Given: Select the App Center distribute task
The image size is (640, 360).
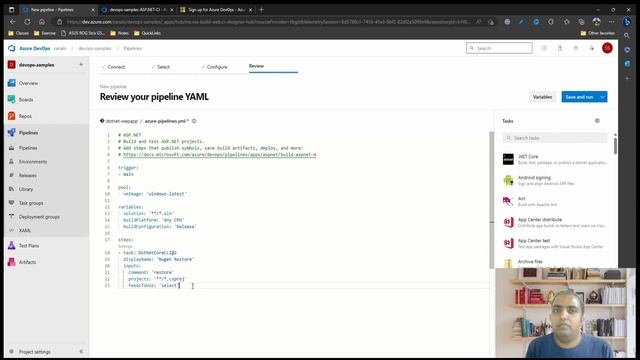Looking at the screenshot, I should 555,222.
